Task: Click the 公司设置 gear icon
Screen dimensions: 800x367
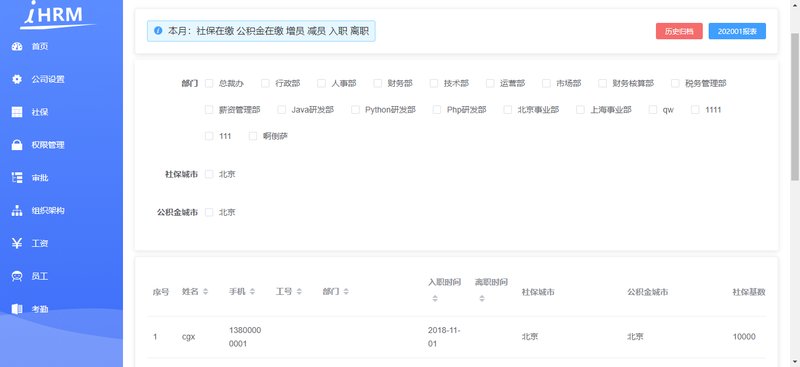Action: 17,79
